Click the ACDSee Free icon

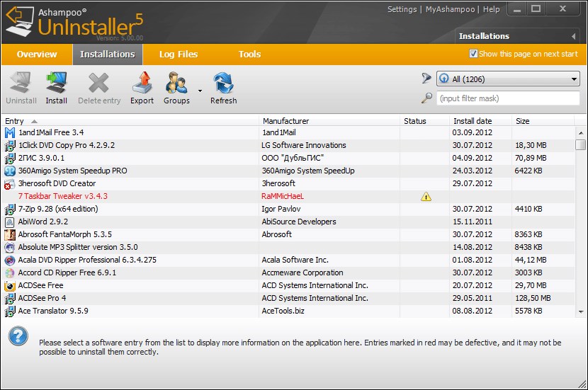coord(10,285)
